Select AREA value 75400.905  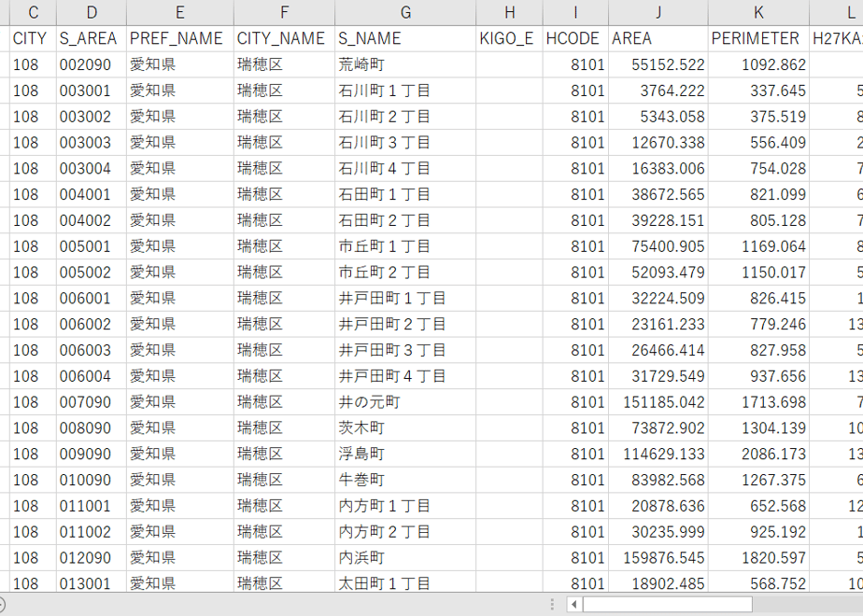658,246
